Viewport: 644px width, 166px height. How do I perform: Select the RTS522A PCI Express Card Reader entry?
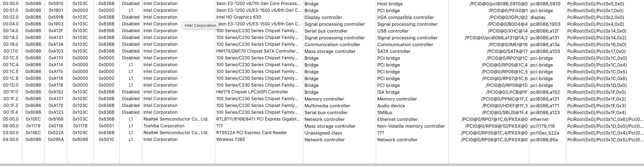click(251, 133)
